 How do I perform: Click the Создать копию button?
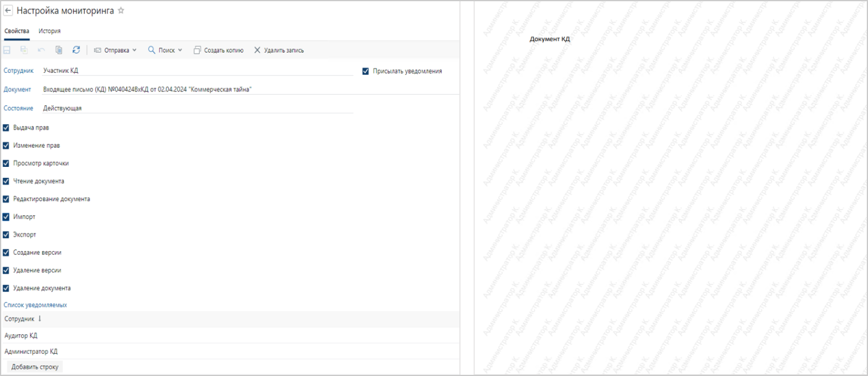tap(218, 50)
